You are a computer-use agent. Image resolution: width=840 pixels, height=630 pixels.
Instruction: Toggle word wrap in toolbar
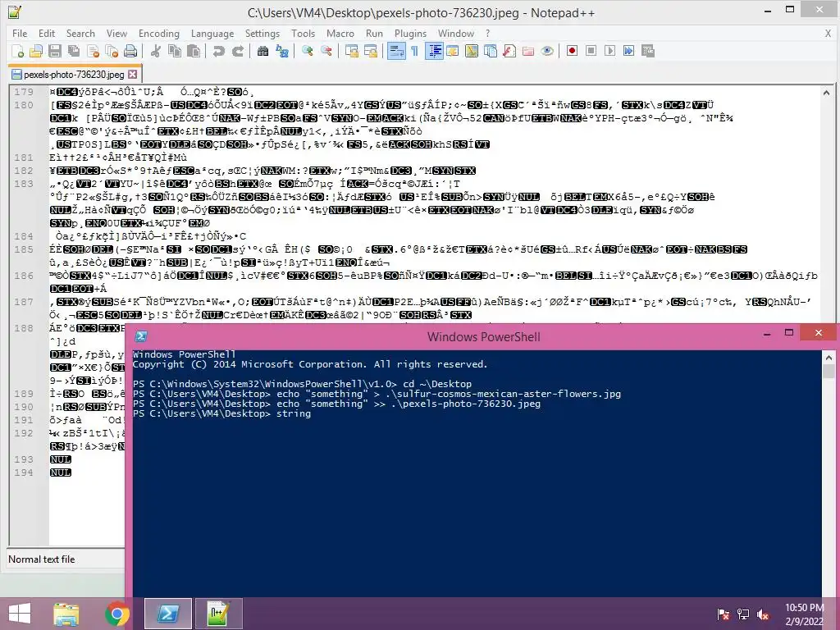pos(396,51)
